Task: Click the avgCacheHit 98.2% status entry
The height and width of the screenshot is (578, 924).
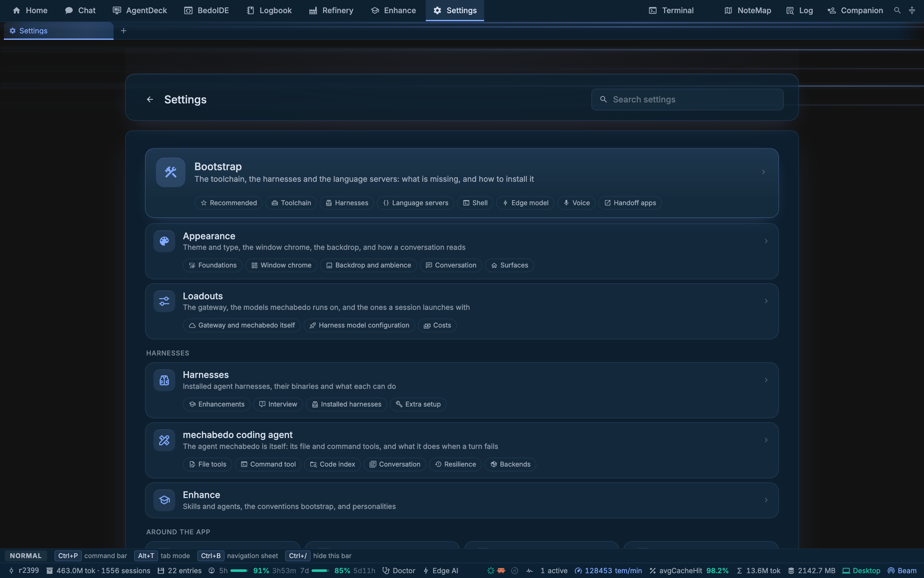Action: 689,570
